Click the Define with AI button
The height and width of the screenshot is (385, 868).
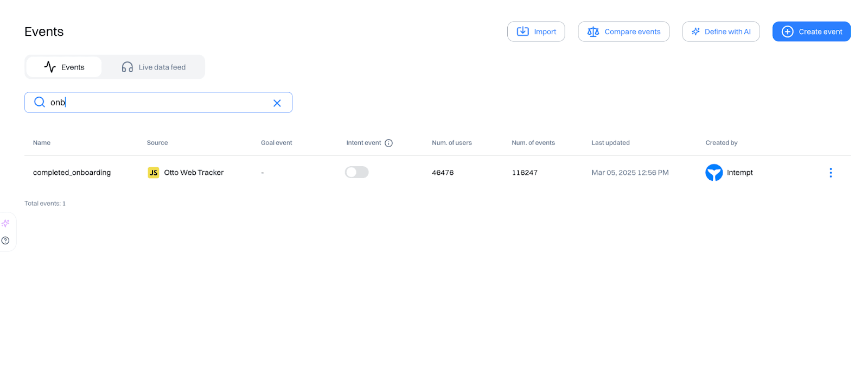[x=720, y=31]
